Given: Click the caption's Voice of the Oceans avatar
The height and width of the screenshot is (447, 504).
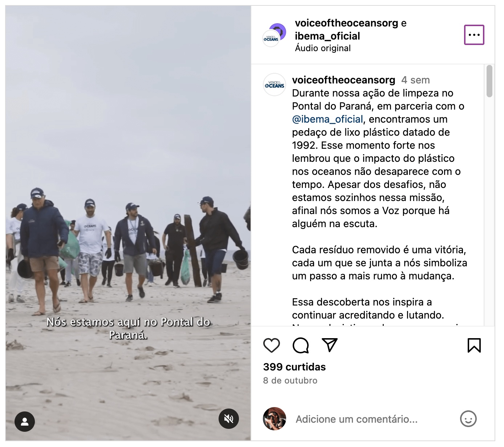Looking at the screenshot, I should pos(274,85).
